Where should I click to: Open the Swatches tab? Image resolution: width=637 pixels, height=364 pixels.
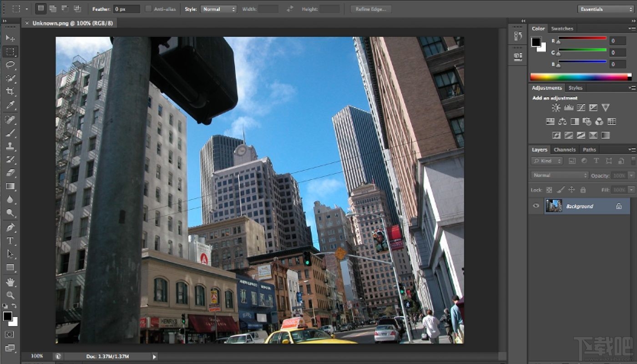coord(562,28)
